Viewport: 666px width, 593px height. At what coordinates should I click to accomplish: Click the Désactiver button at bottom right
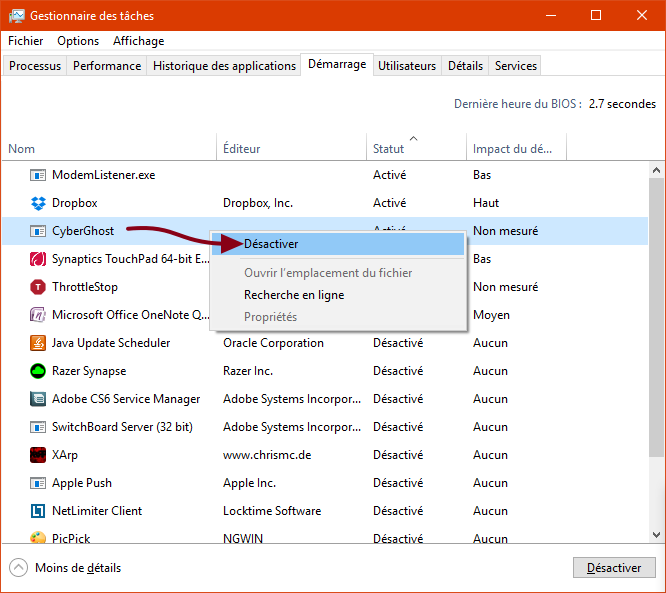(614, 568)
